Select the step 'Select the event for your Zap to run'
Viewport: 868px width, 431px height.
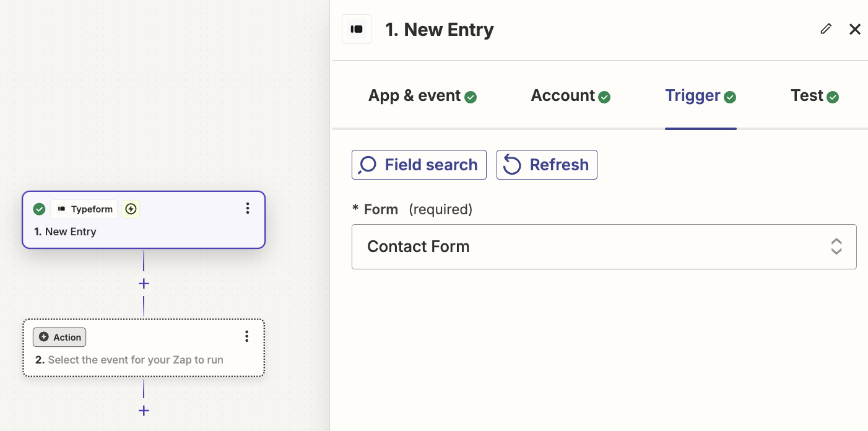(144, 348)
